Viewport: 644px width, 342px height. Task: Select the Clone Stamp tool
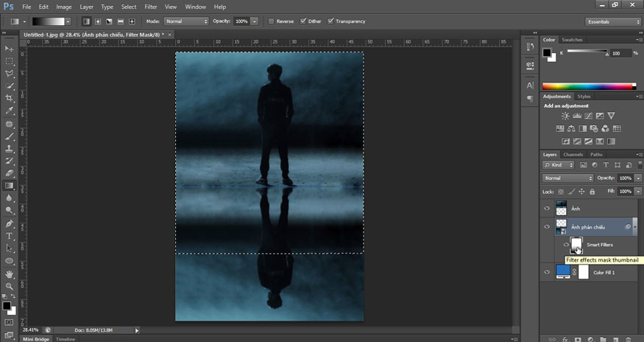9,149
